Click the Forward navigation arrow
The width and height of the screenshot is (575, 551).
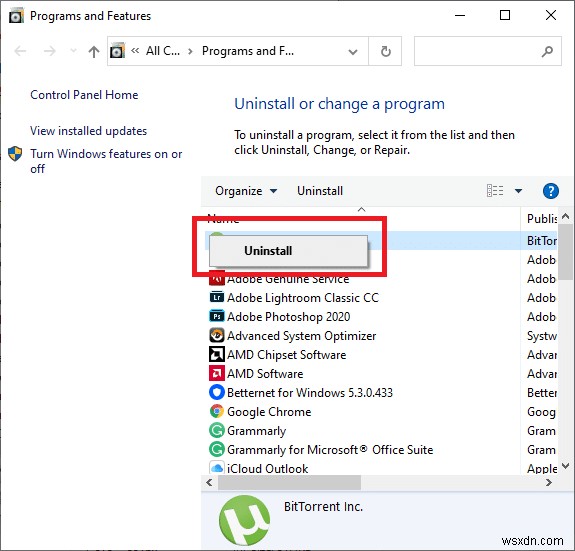pos(49,51)
